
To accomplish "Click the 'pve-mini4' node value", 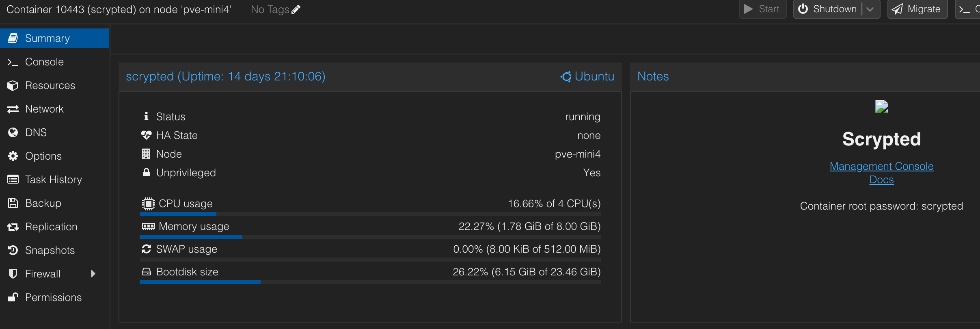I will click(x=578, y=154).
